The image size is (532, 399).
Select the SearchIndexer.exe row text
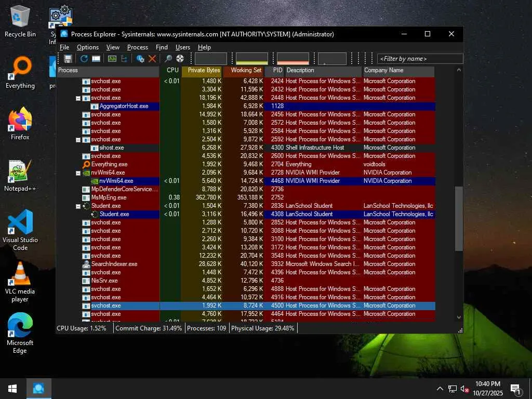tap(114, 264)
